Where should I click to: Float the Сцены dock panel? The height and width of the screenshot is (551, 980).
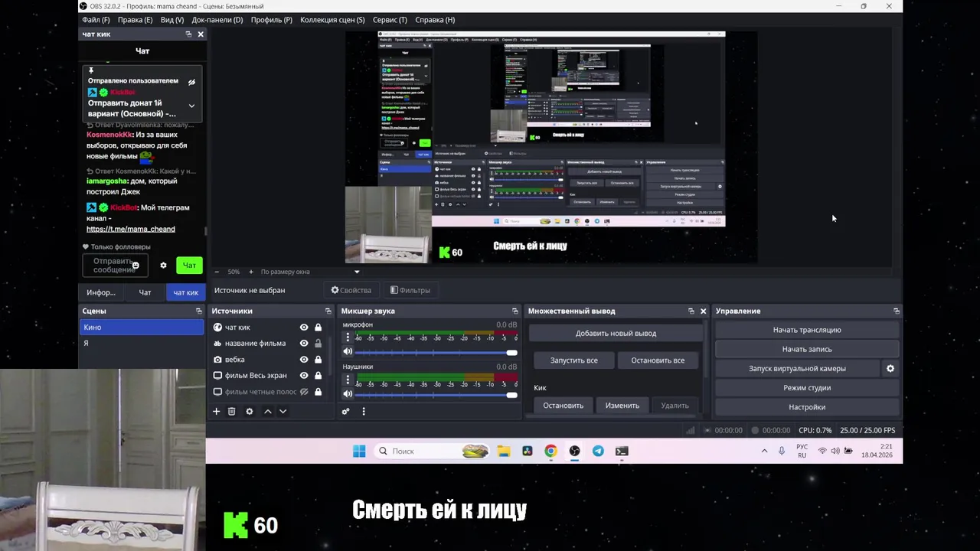[x=199, y=311]
